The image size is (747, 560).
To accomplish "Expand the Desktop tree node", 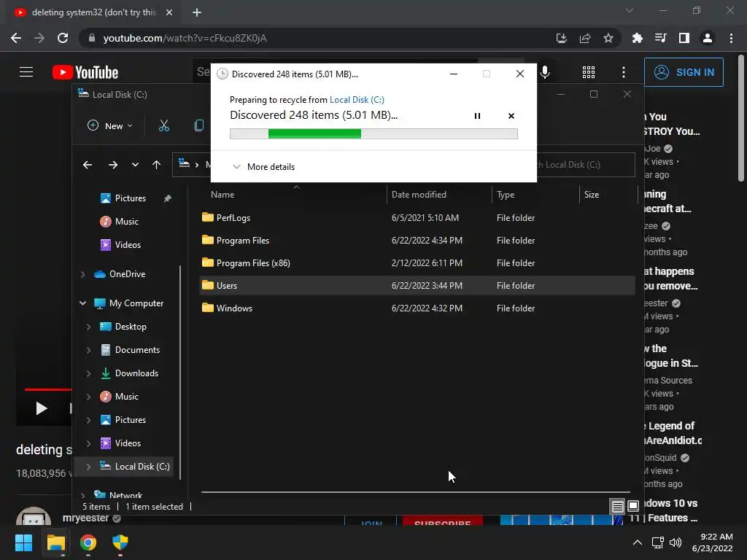I will click(x=88, y=327).
